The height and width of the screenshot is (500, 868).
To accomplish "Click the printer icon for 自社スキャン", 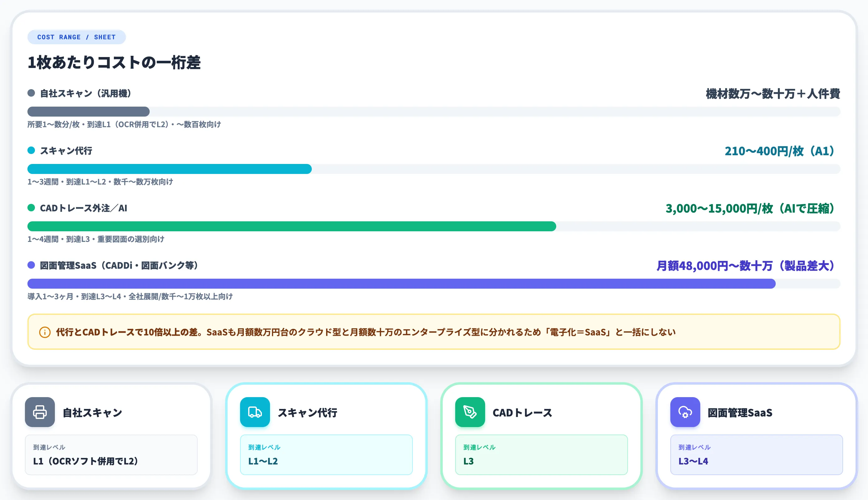I will (40, 412).
